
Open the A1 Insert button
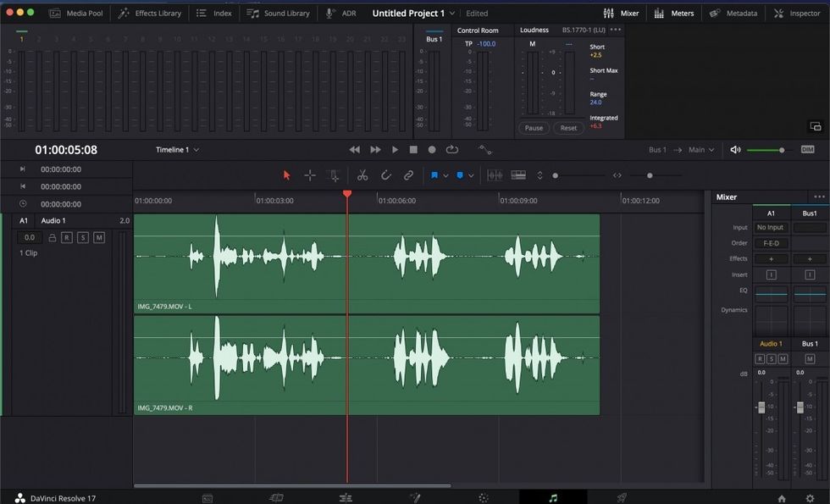(772, 274)
